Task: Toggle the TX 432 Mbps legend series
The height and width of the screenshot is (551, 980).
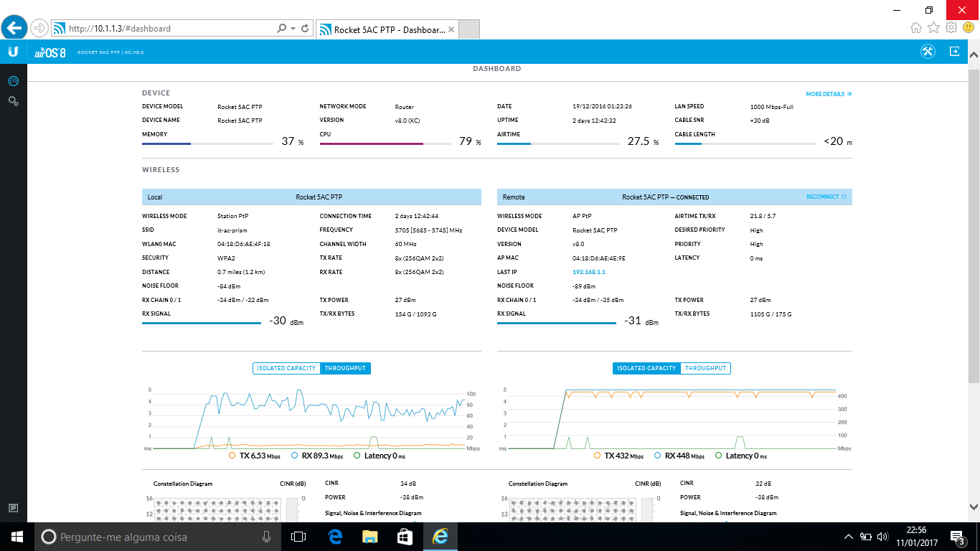Action: coord(618,456)
